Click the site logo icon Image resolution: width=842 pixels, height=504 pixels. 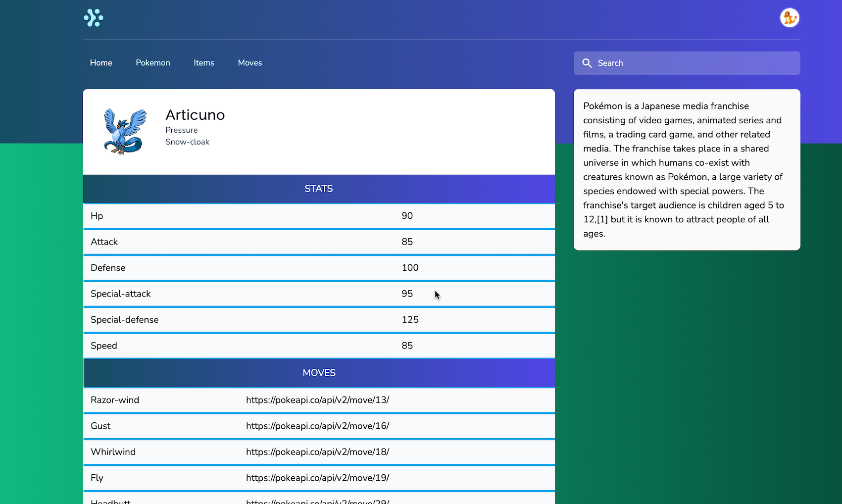[x=94, y=18]
